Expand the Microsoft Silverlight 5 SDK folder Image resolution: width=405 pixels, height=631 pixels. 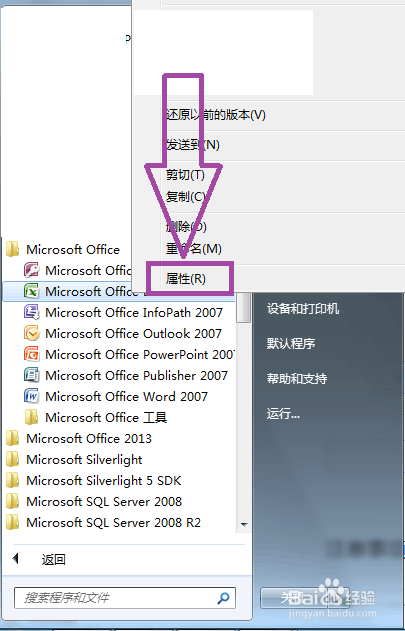pos(94,480)
